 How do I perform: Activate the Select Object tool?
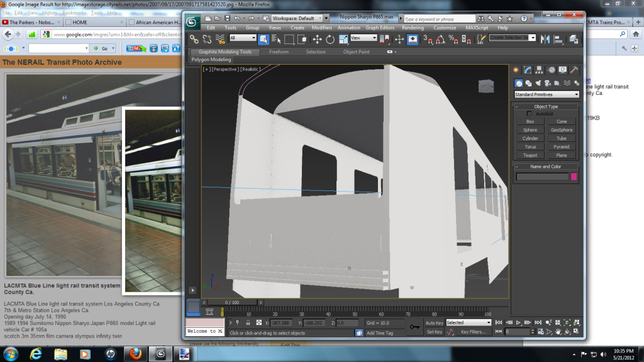tap(264, 40)
